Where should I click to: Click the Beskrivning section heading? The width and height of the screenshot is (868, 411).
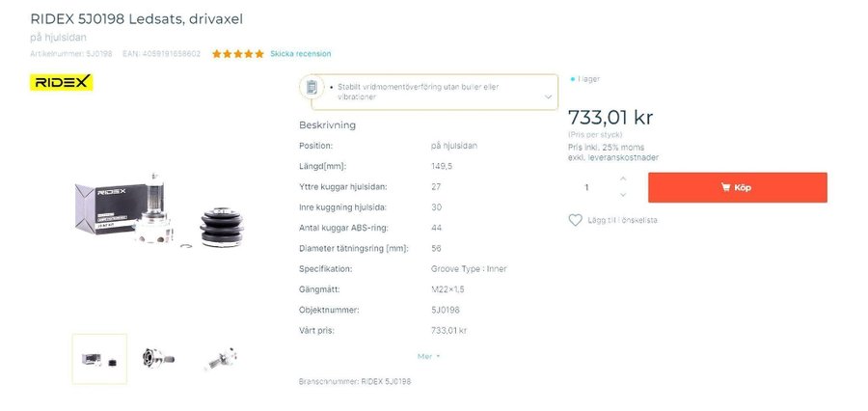pyautogui.click(x=327, y=125)
